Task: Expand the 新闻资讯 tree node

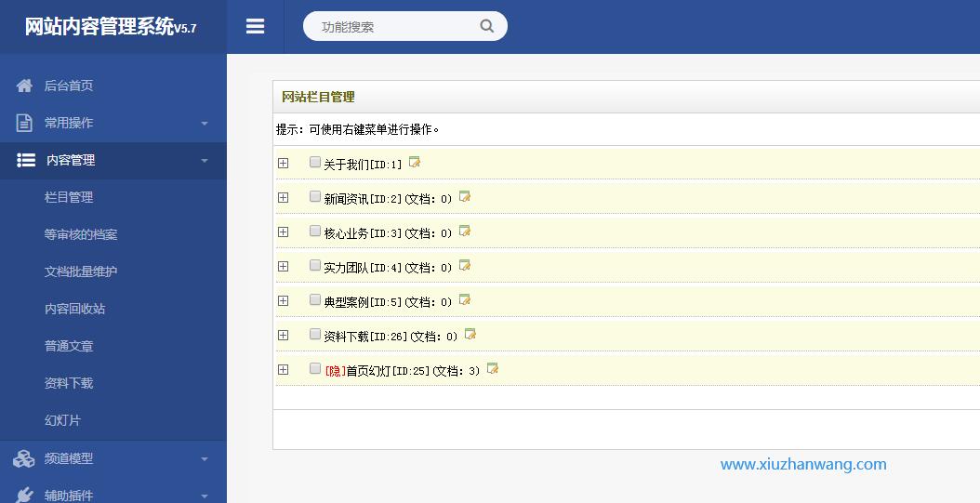Action: point(284,198)
